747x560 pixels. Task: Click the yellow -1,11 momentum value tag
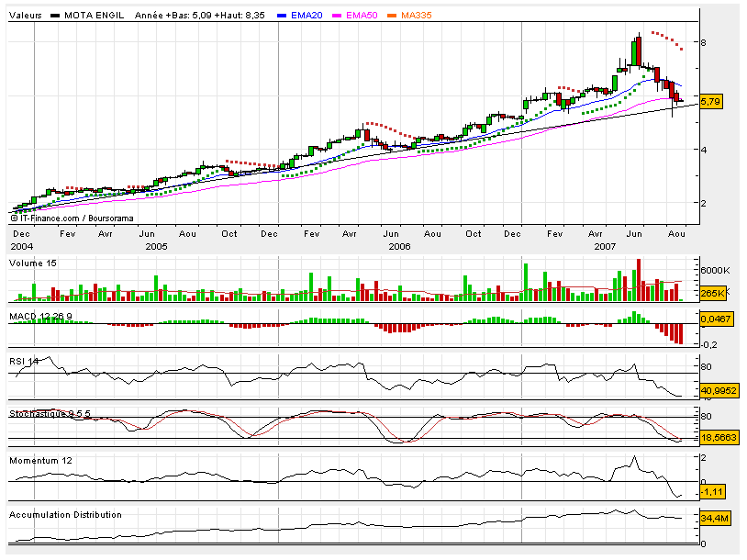pyautogui.click(x=713, y=492)
